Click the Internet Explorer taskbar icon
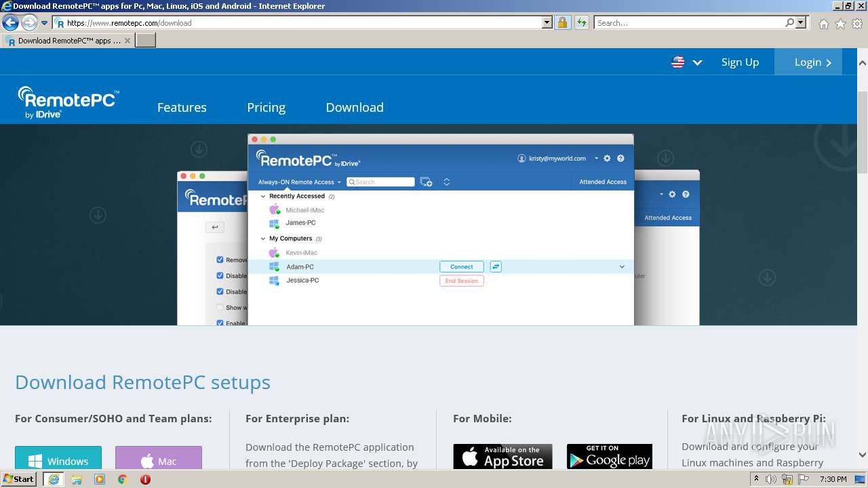 pyautogui.click(x=54, y=479)
